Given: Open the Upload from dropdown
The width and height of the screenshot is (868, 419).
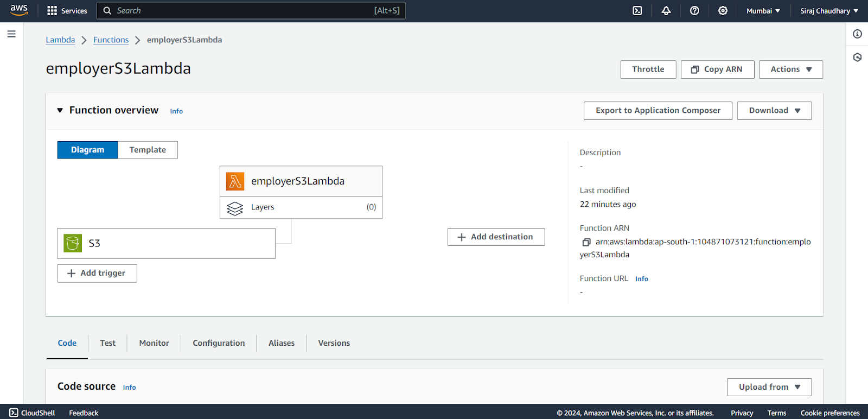Looking at the screenshot, I should pyautogui.click(x=769, y=387).
